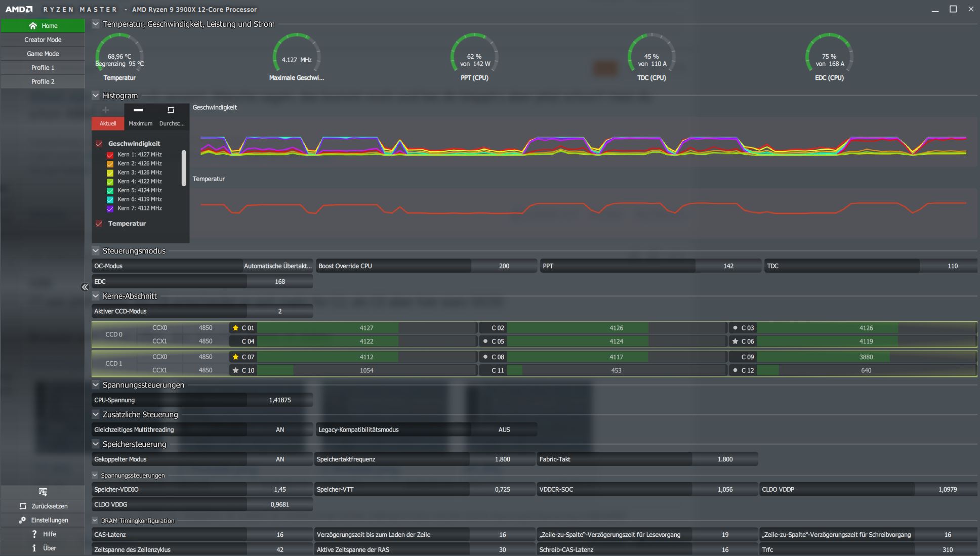Image resolution: width=980 pixels, height=556 pixels.
Task: Click the histogram reset loop icon
Action: 171,110
